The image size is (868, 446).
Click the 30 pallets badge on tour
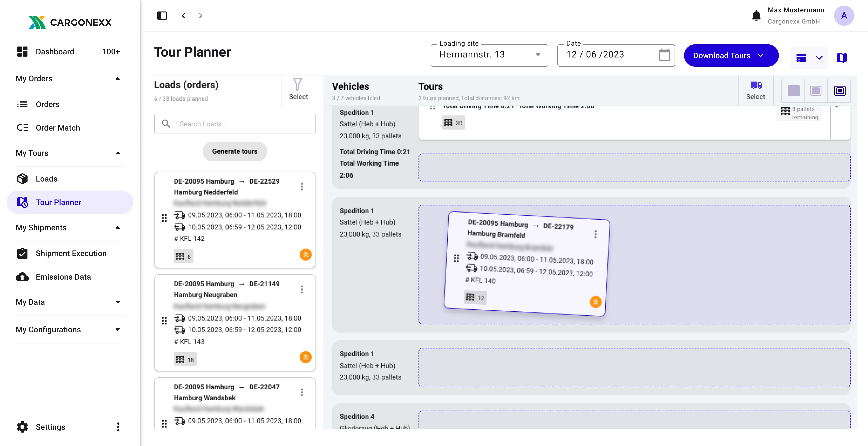click(x=453, y=123)
